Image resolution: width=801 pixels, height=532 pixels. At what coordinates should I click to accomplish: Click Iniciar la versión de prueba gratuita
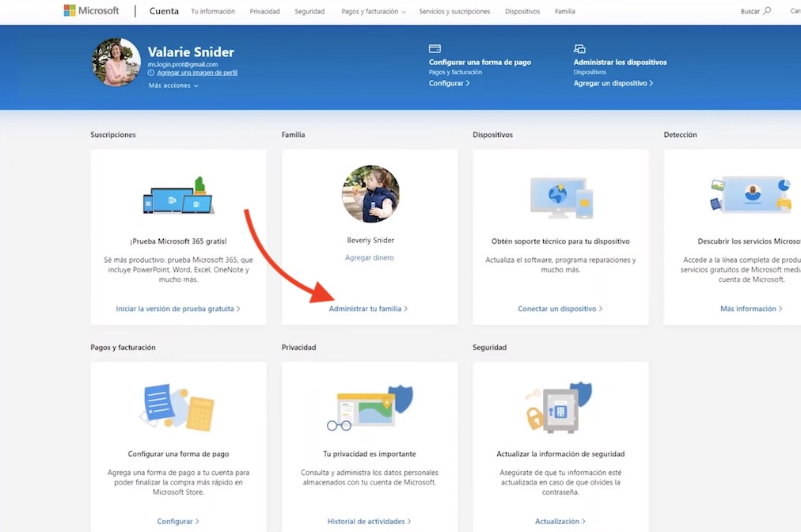point(178,309)
